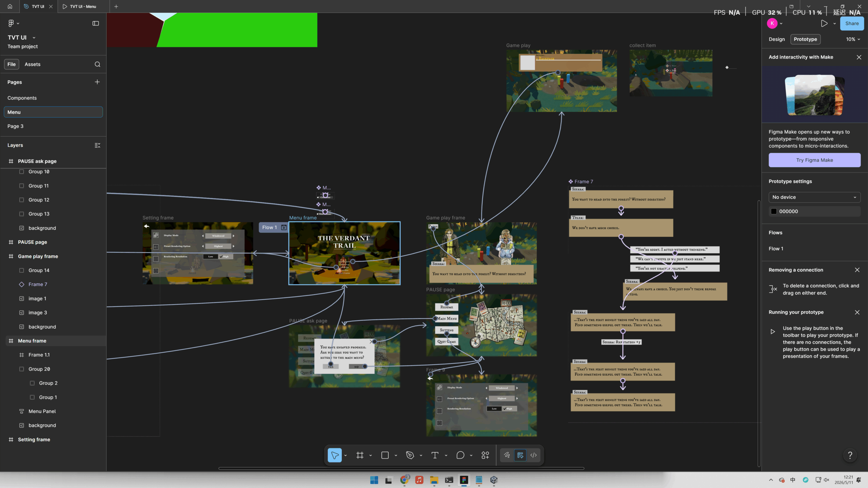Open the Figma main menu logo
The image size is (868, 488).
pos(11,23)
